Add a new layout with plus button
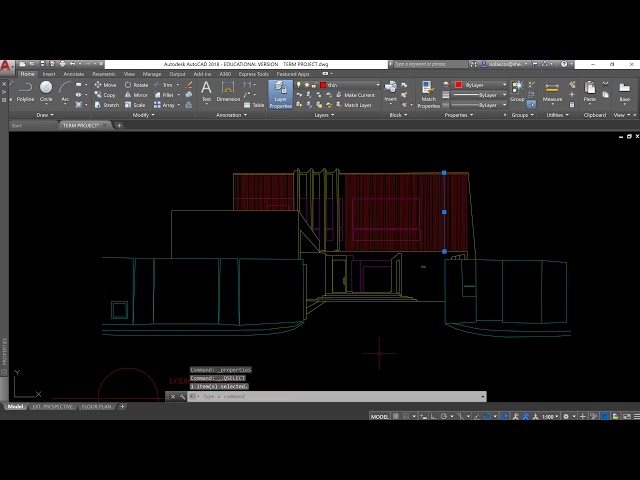This screenshot has width=640, height=480. [122, 407]
